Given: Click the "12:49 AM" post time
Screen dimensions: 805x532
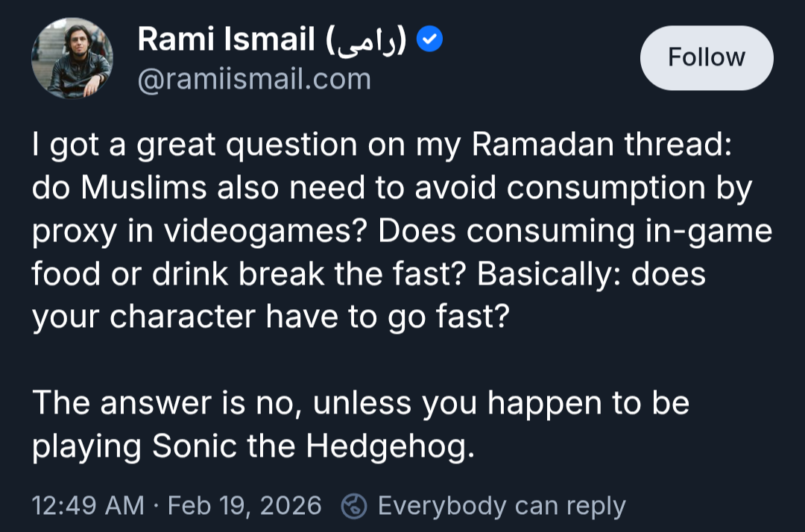Looking at the screenshot, I should click(x=88, y=506).
